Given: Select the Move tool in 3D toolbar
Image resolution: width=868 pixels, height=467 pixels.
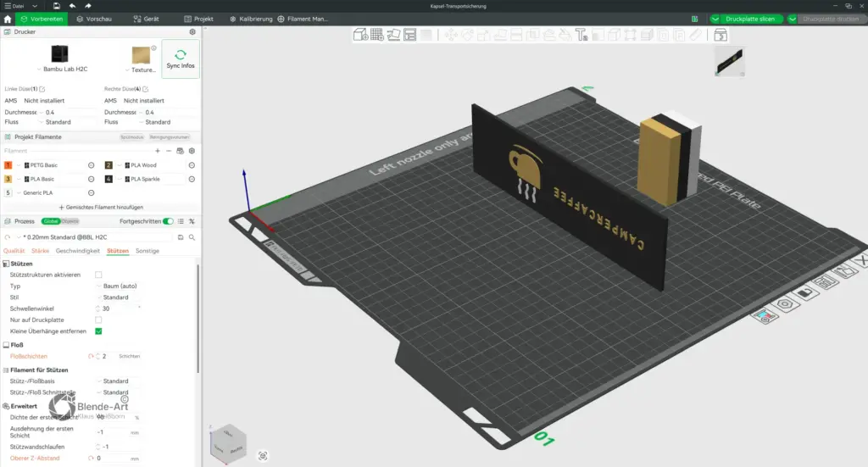Looking at the screenshot, I should pos(451,36).
